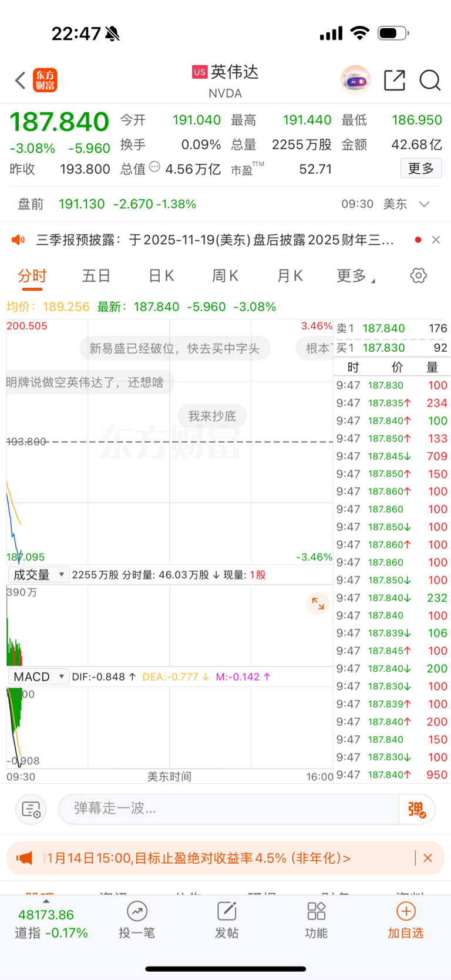Tap the Wi-Fi status icon

(360, 33)
